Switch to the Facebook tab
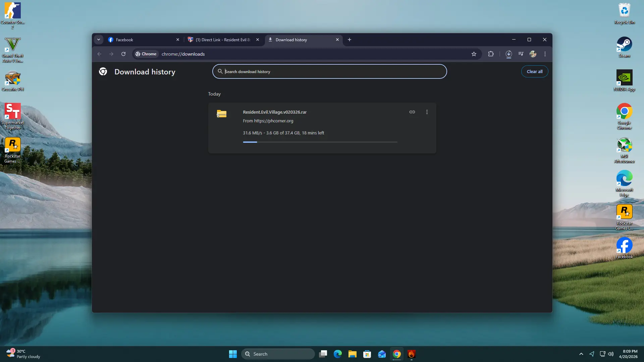 click(144, 40)
